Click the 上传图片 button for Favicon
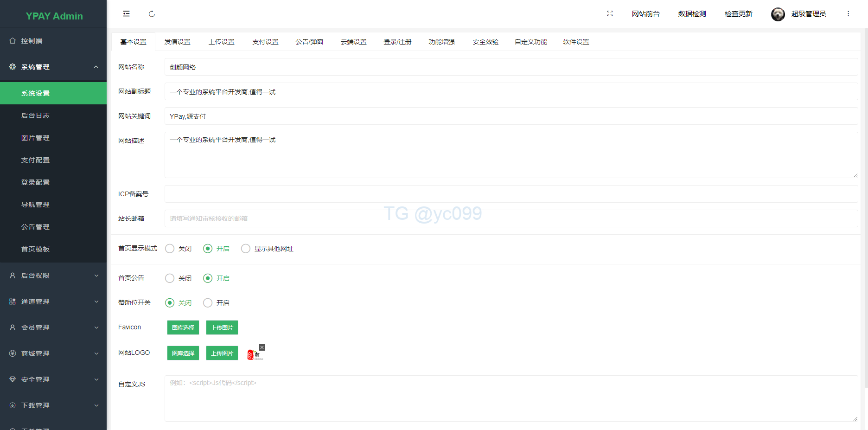The height and width of the screenshot is (430, 868). pyautogui.click(x=222, y=327)
